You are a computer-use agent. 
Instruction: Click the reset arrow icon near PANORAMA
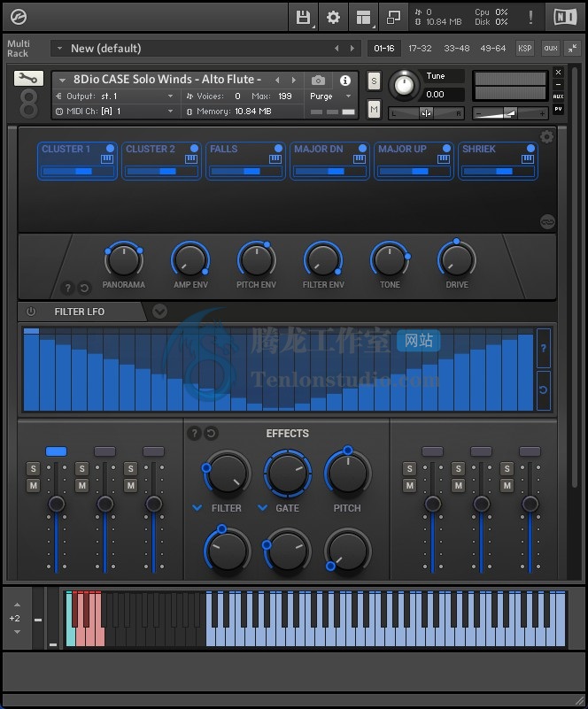pos(84,288)
